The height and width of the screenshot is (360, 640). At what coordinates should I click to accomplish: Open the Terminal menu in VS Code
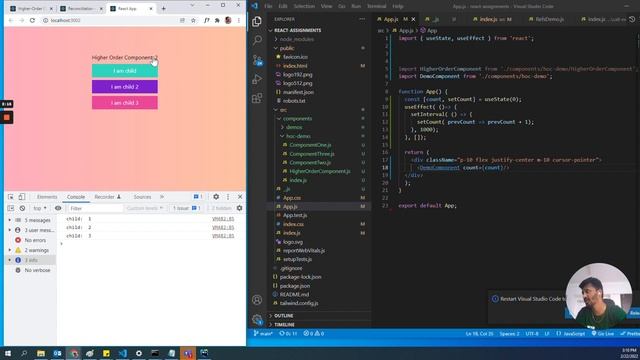tap(377, 6)
